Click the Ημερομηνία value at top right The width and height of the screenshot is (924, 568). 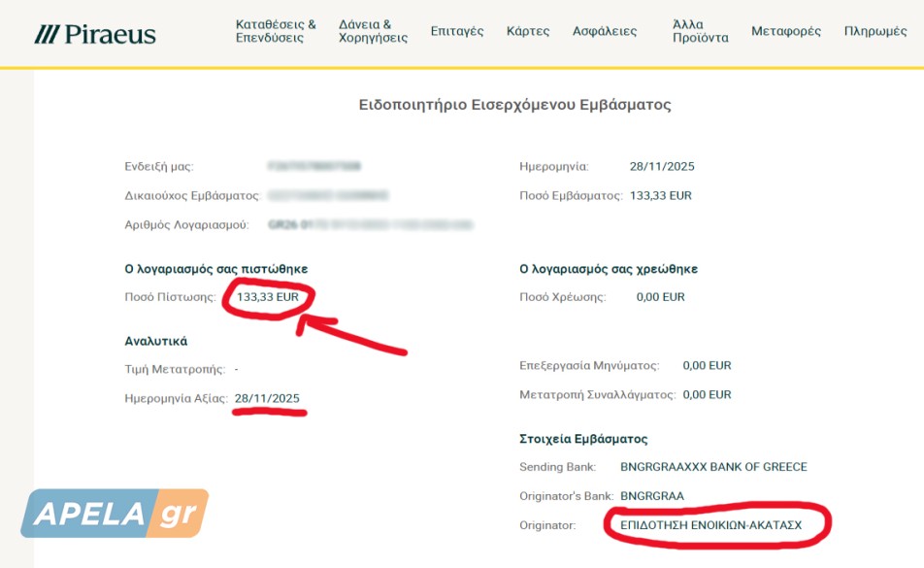pos(662,166)
